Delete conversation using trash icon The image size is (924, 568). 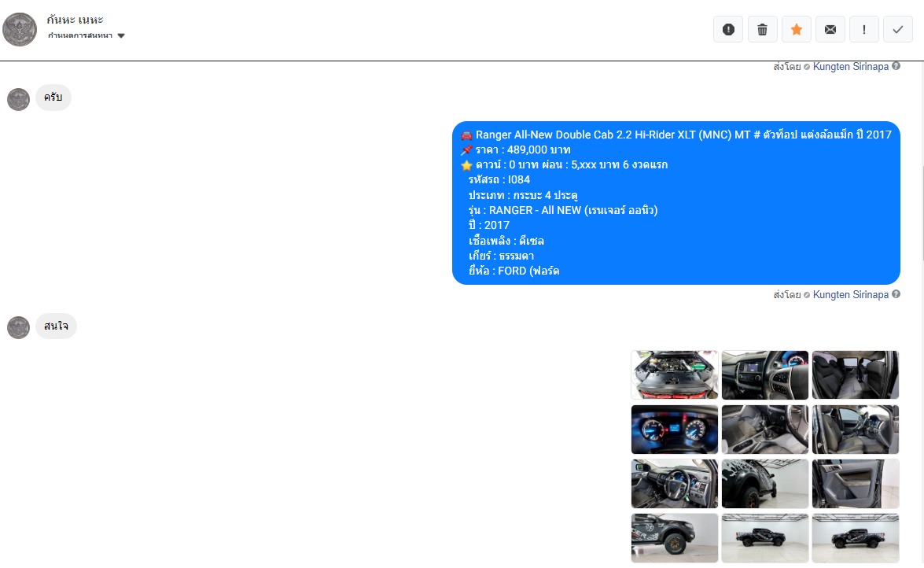point(762,29)
